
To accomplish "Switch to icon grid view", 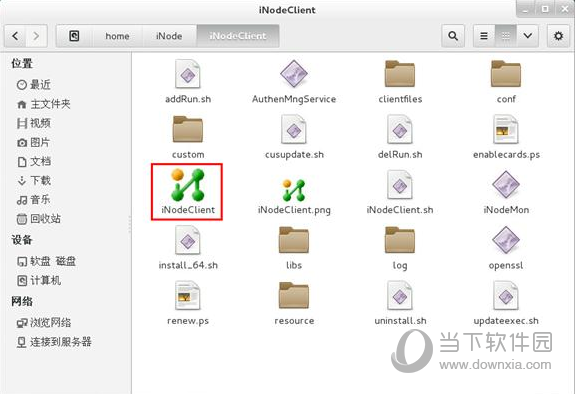I will point(506,36).
